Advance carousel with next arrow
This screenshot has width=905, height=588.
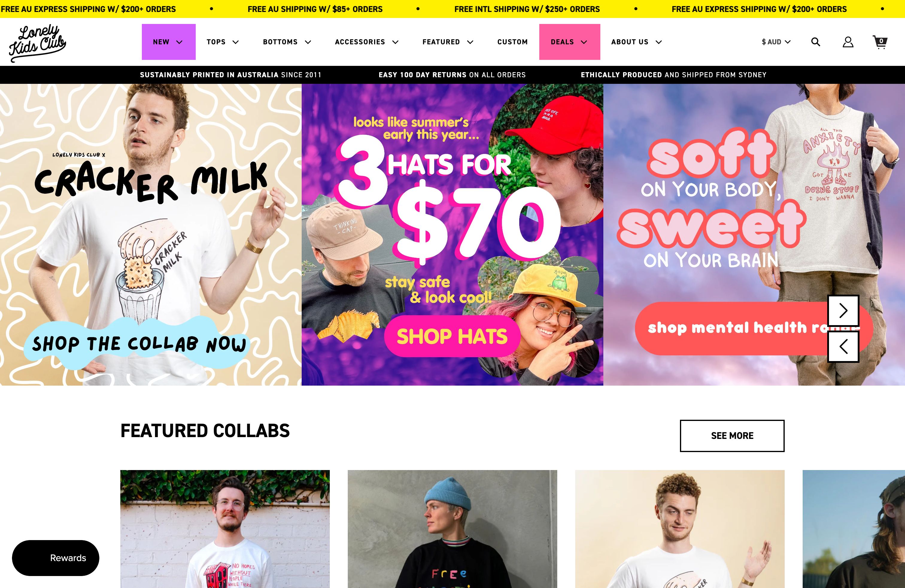tap(843, 310)
